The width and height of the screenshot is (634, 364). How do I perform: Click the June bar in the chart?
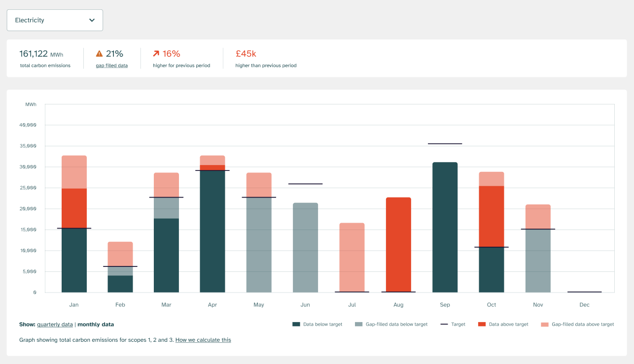[305, 247]
